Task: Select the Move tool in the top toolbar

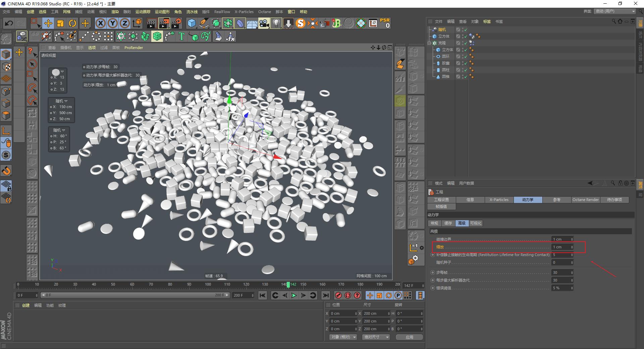Action: pos(48,23)
